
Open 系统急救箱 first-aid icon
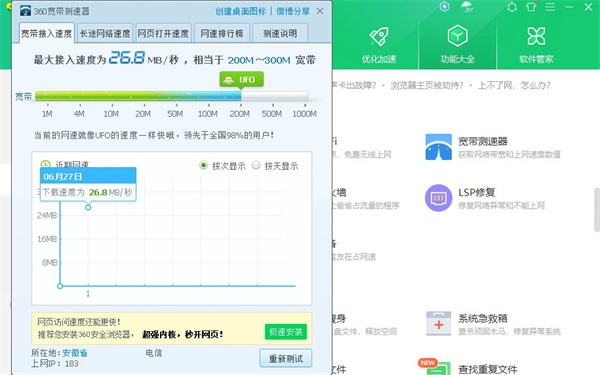[x=439, y=323]
